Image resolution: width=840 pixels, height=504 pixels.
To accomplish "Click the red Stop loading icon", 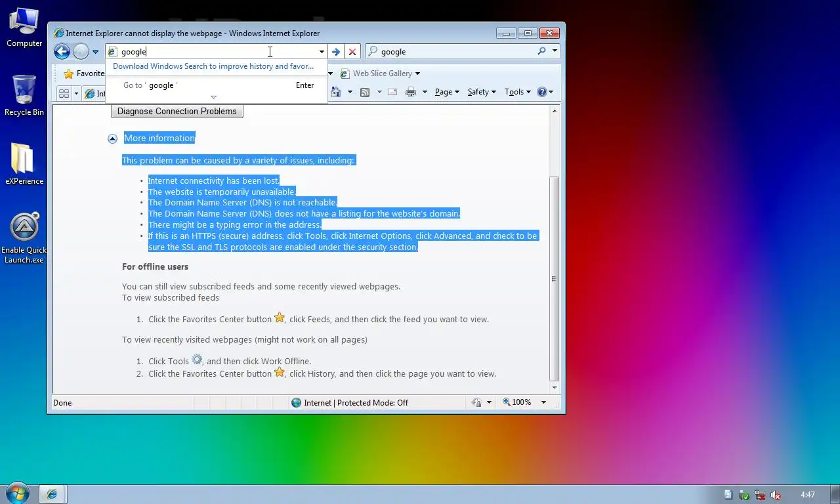I will coord(352,52).
